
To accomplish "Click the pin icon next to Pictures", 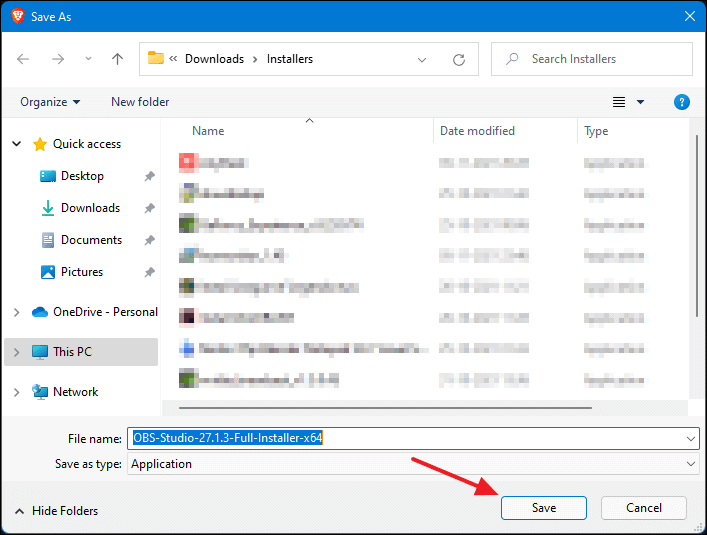I will pyautogui.click(x=149, y=272).
